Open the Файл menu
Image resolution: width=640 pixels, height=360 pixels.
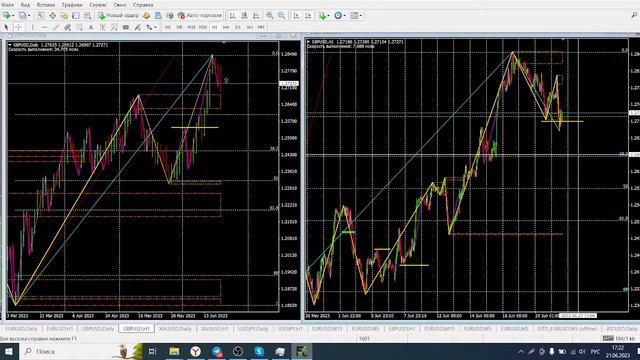tap(7, 5)
